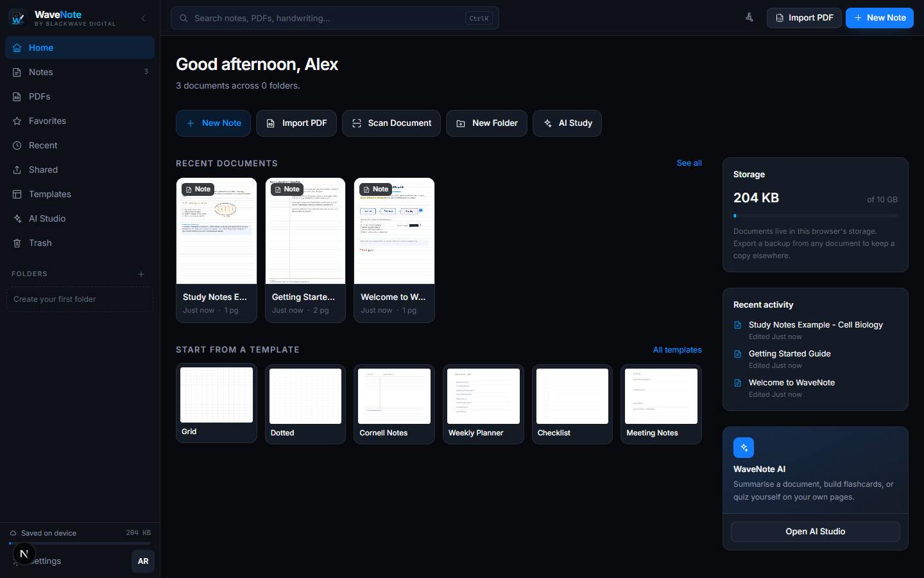Click 'Create your first folder' placeholder

tap(80, 299)
